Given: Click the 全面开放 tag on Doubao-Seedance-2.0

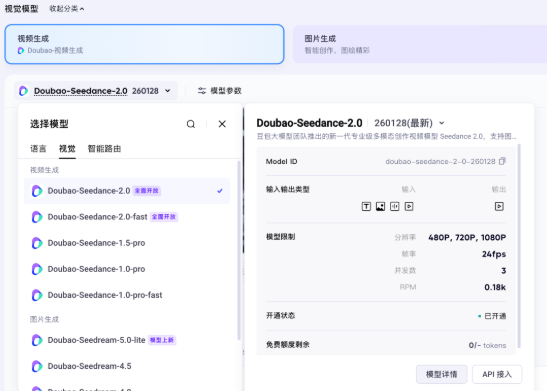Looking at the screenshot, I should pyautogui.click(x=147, y=191).
